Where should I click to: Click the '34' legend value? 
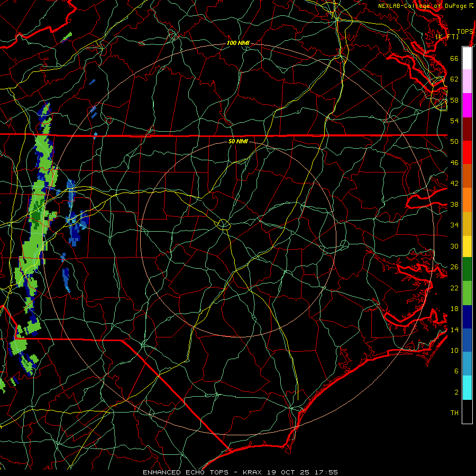pos(454,225)
